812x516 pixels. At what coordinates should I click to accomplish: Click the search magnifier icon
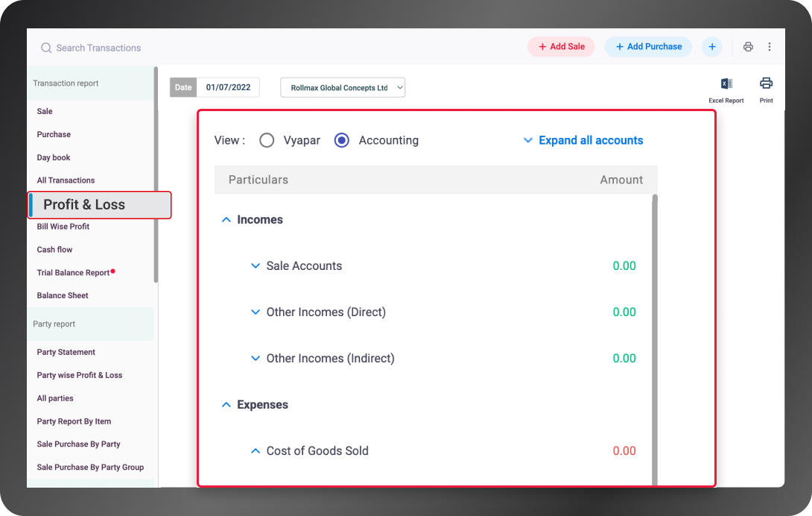[x=46, y=48]
